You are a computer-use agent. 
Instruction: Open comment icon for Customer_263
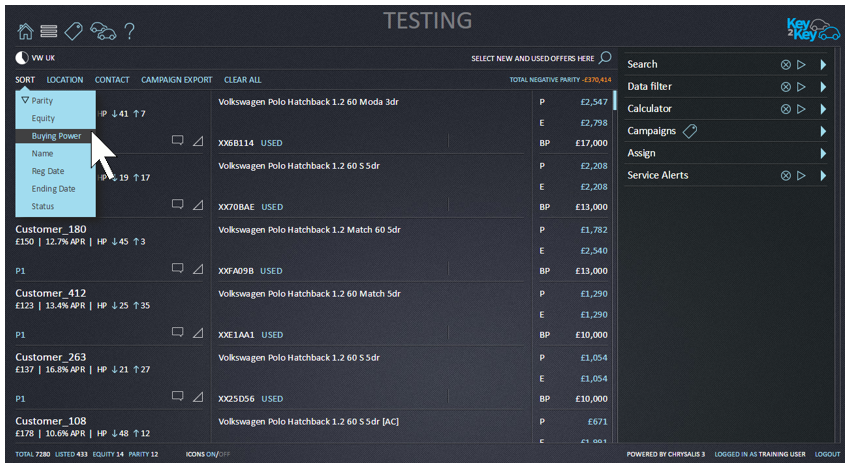click(177, 396)
